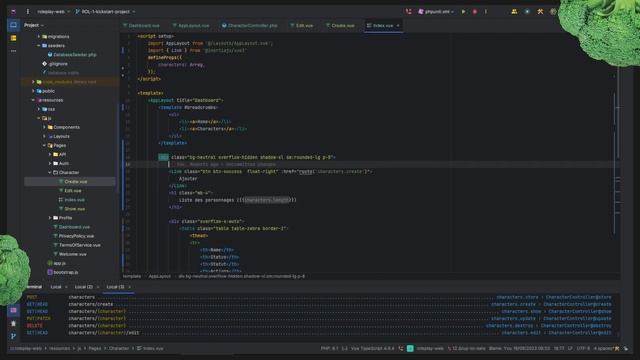This screenshot has width=640, height=360.
Task: Collapse the Character folder
Action: point(50,173)
